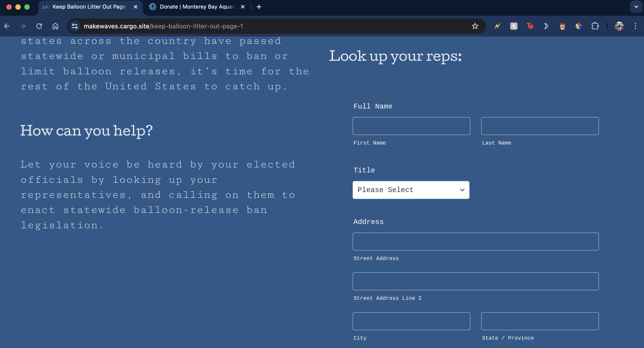Click the macOS green fullscreen button
The height and width of the screenshot is (348, 644).
[x=27, y=7]
